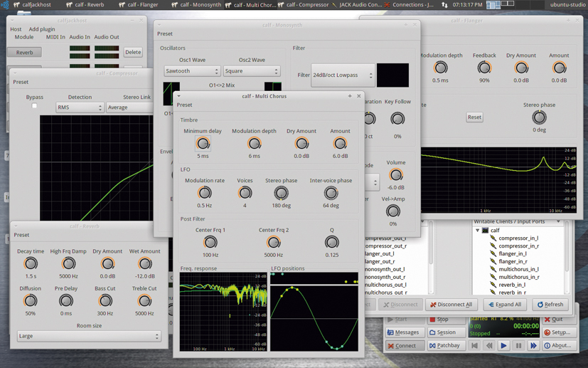Open the Room size Large dropdown in Reverb
The image size is (588, 368).
(90, 336)
